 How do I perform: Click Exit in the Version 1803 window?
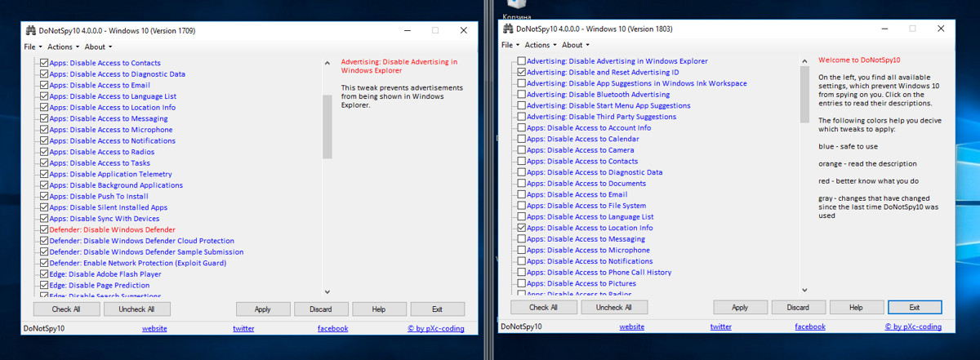915,308
